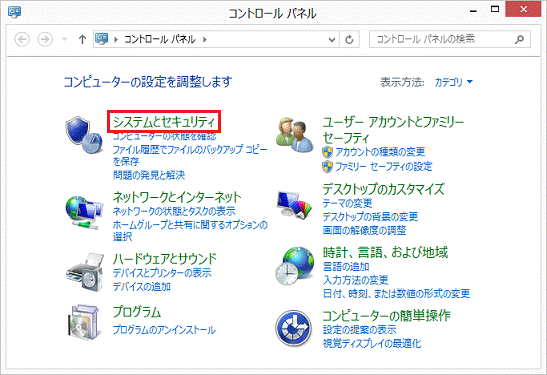Minimize the コントロール パネル window
Viewport: 547px width, 375px height.
point(473,10)
